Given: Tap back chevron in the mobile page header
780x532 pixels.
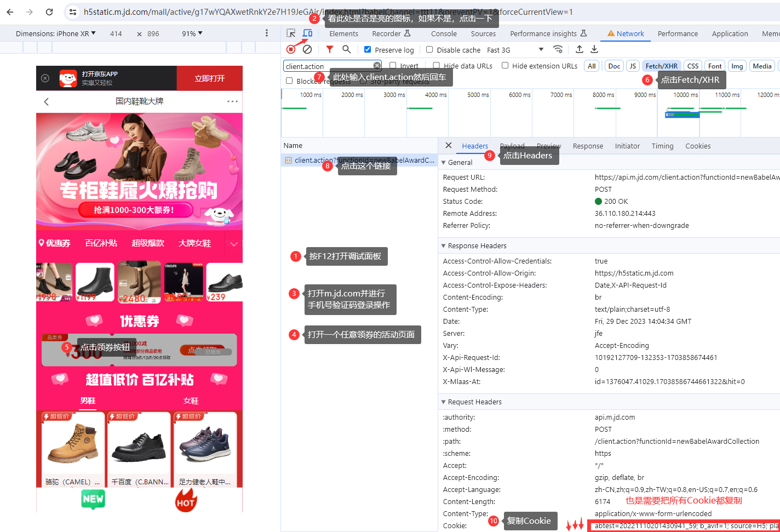Looking at the screenshot, I should (47, 101).
